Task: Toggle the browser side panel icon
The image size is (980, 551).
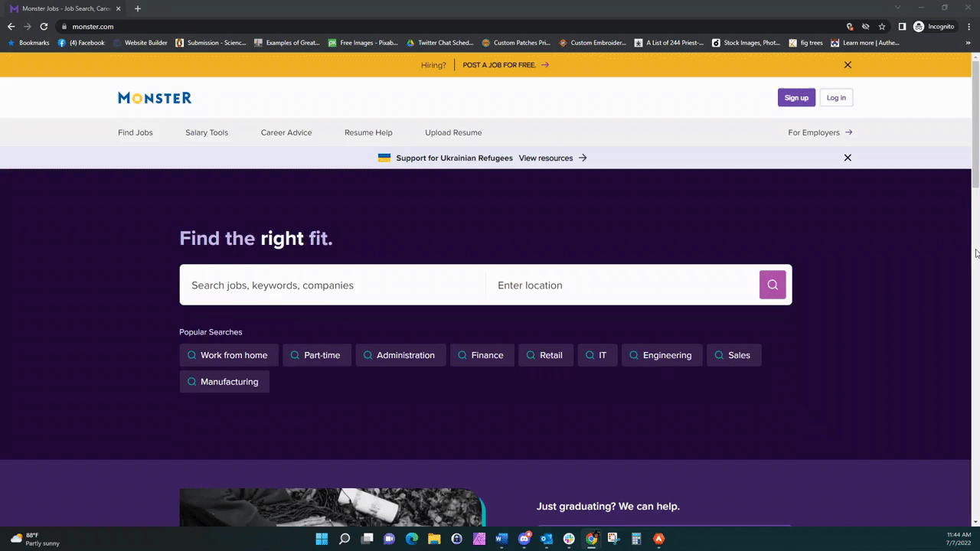Action: (x=902, y=26)
